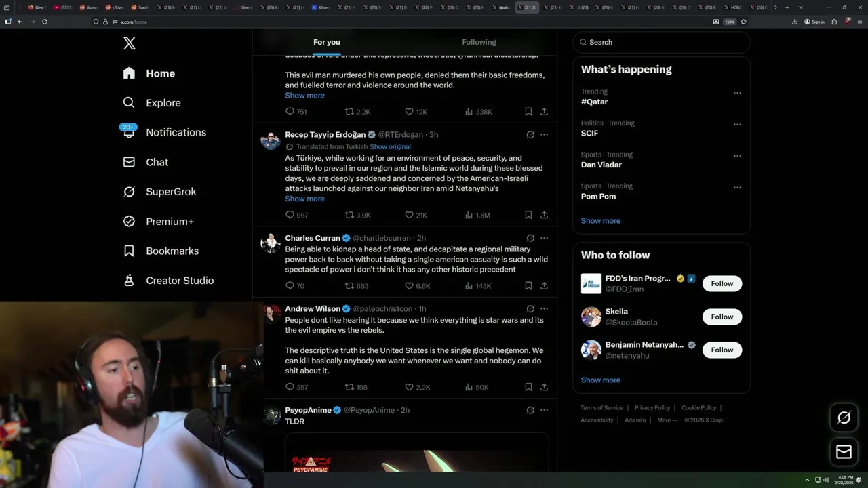Like Andrew Wilson's post
Image resolution: width=868 pixels, height=488 pixels.
pyautogui.click(x=417, y=387)
